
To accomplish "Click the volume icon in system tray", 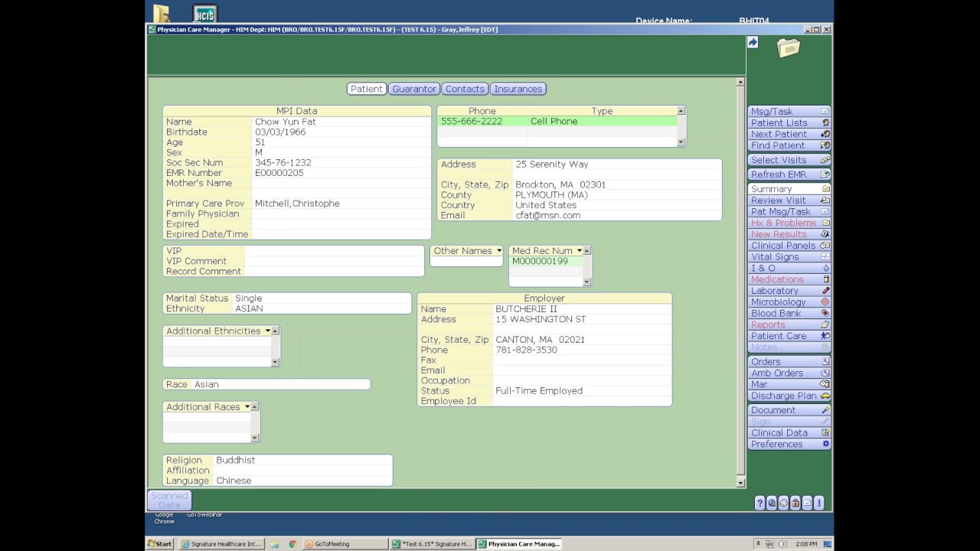I will pyautogui.click(x=782, y=544).
